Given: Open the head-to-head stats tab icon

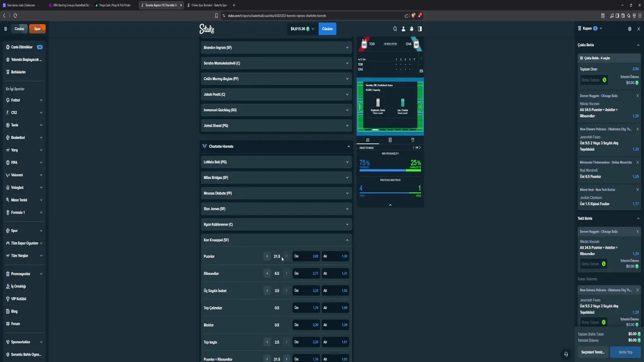Looking at the screenshot, I should pos(368,140).
